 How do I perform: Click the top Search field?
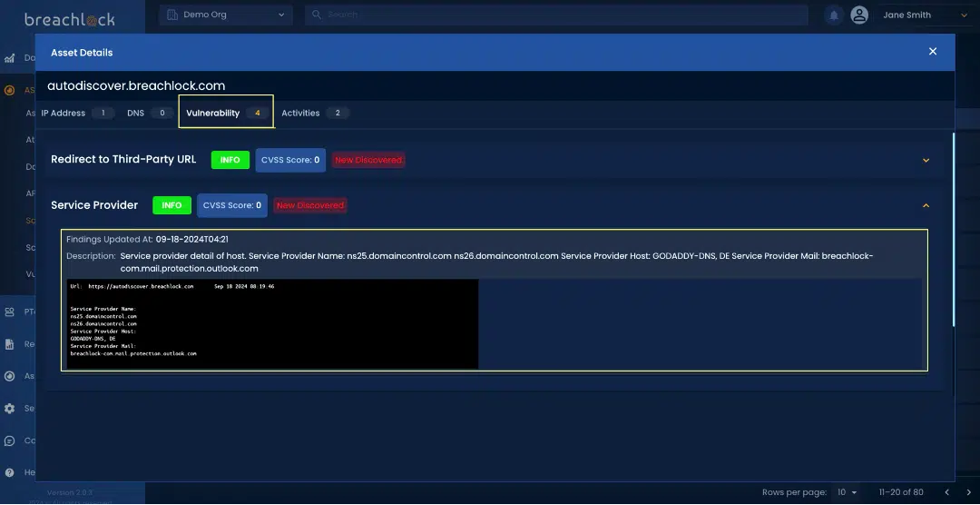(x=556, y=15)
